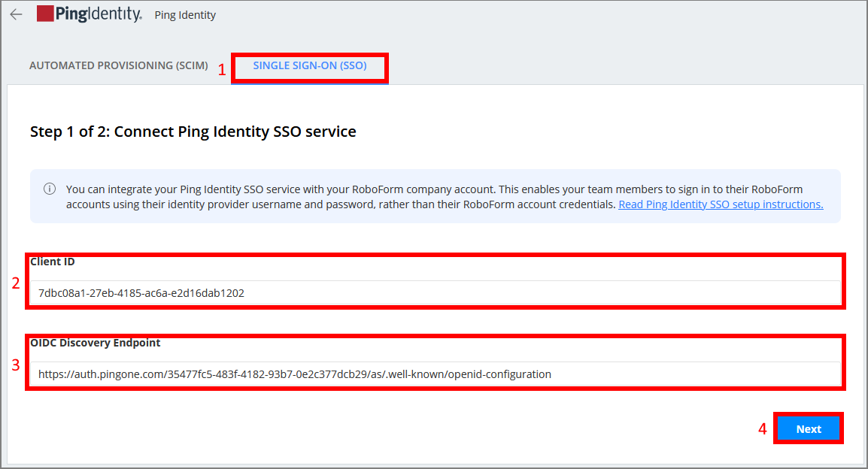Click the SSO integration description text
Image resolution: width=868 pixels, height=469 pixels.
click(338, 196)
